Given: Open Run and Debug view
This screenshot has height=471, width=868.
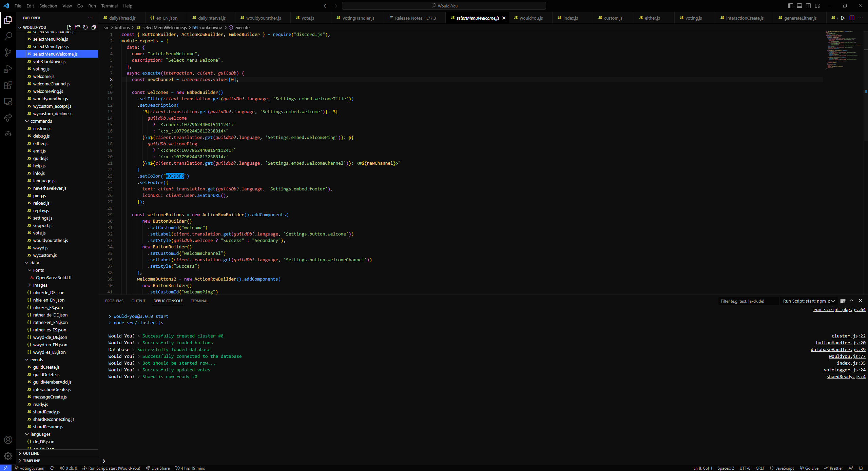Looking at the screenshot, I should pos(8,69).
